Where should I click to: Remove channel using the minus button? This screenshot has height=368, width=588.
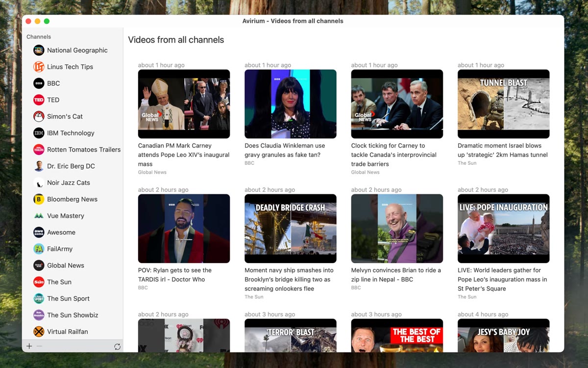40,346
